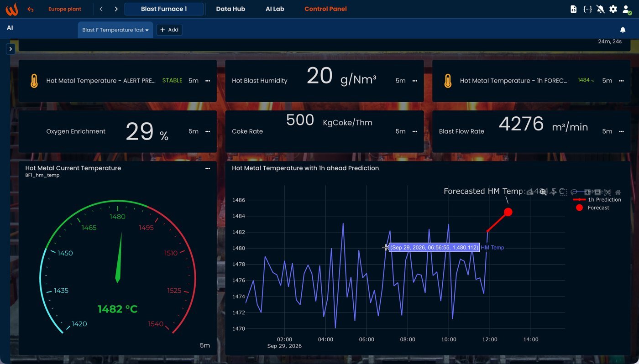Open options menu for Oxygen Enrichment
Image resolution: width=639 pixels, height=364 pixels.
pos(208,131)
